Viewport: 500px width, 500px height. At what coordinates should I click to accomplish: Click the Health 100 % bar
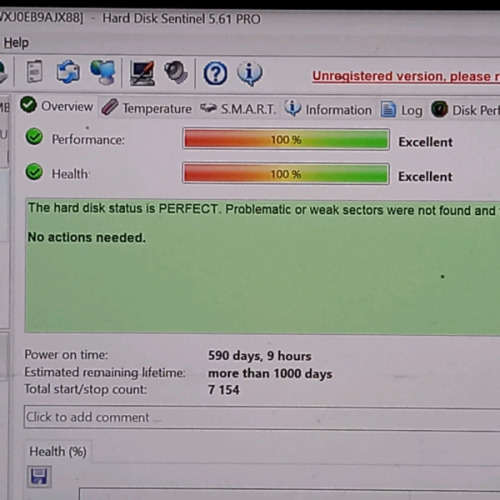click(286, 174)
